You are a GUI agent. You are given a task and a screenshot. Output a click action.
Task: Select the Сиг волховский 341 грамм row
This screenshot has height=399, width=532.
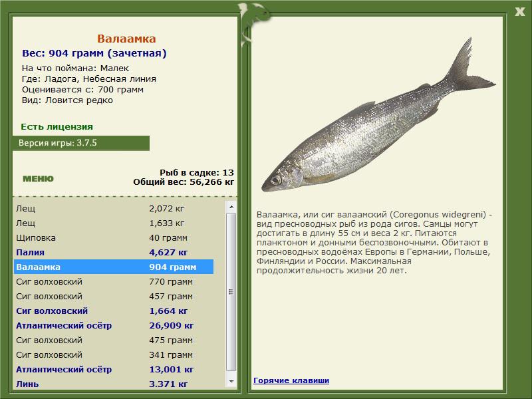coord(114,354)
